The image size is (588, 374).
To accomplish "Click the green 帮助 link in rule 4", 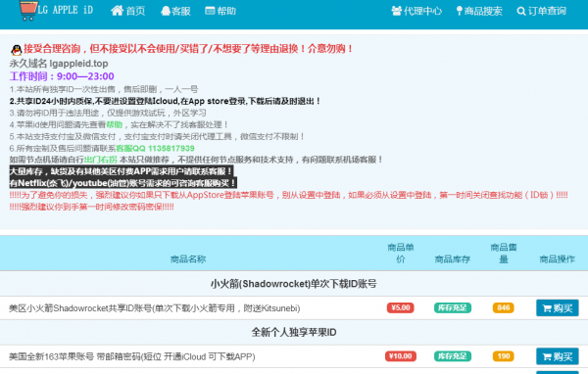I will pos(115,124).
